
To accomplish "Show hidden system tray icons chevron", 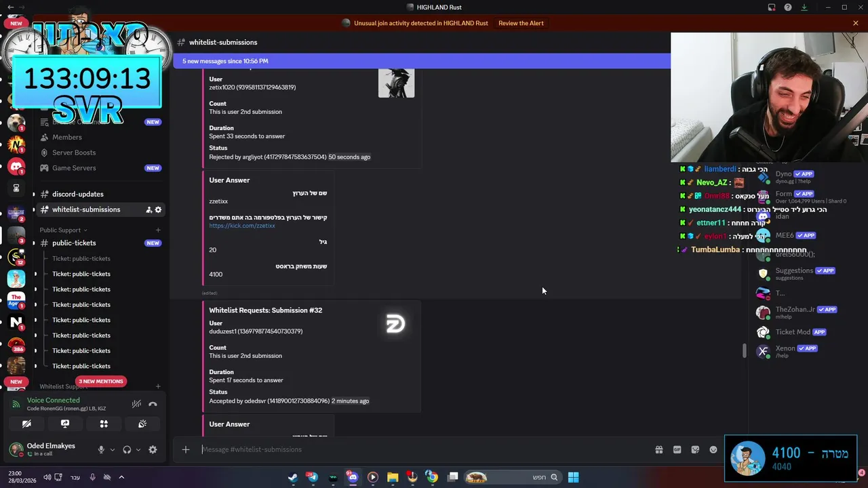I will tap(121, 477).
